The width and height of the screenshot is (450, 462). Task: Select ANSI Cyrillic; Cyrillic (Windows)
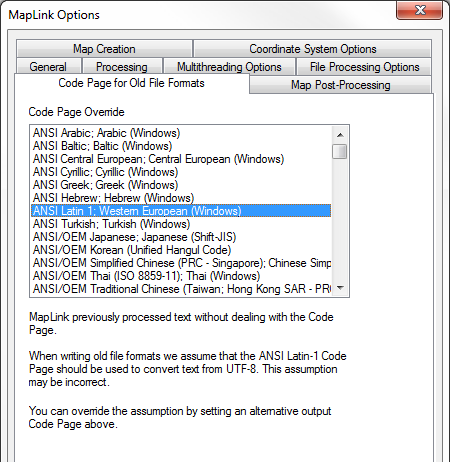click(x=181, y=172)
